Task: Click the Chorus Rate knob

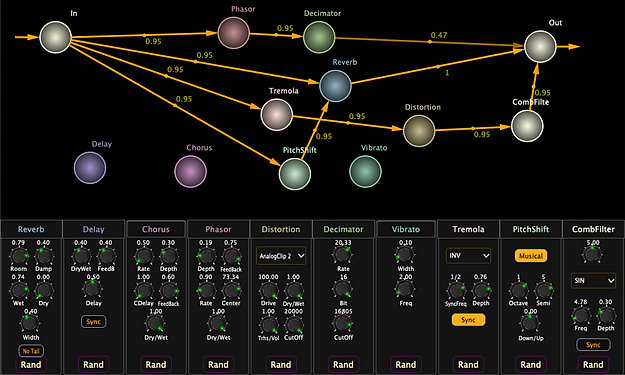Action: click(x=143, y=256)
